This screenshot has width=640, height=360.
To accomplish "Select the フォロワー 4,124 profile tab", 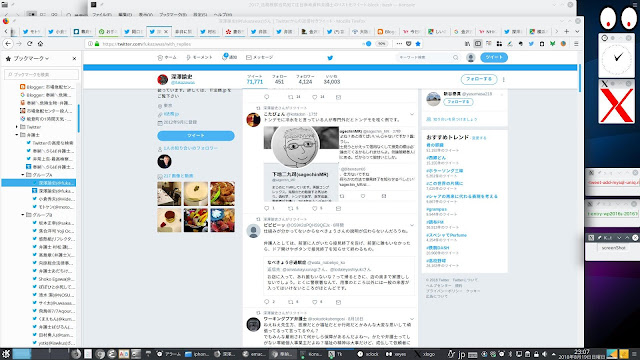I will [305, 80].
